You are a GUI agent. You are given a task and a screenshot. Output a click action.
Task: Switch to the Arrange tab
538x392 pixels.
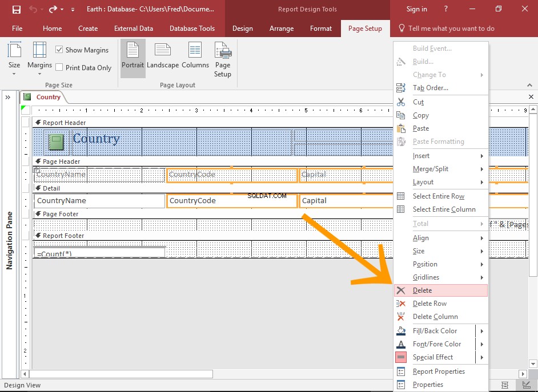(282, 29)
